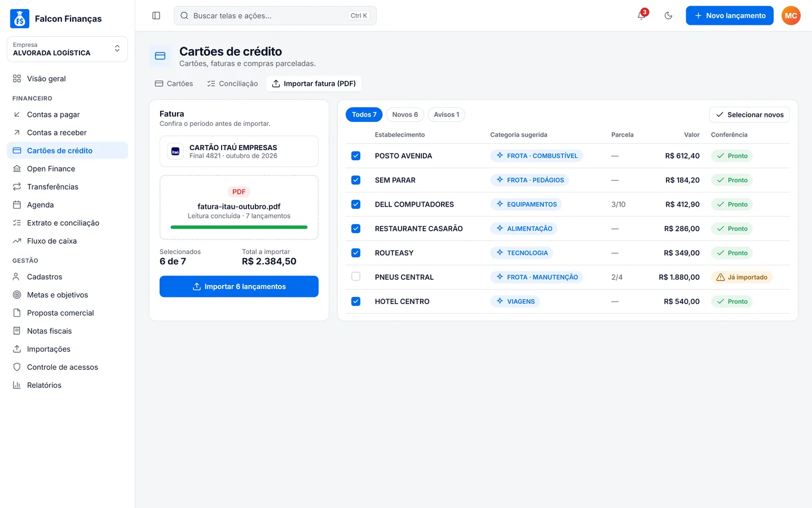Open the CARTÃO ITAÚ EMPRESAS card selector
Viewport: 812px width, 508px height.
pos(239,151)
